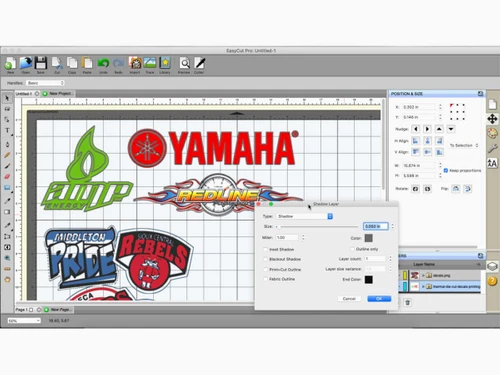Open the End Color black swatch

tap(368, 279)
